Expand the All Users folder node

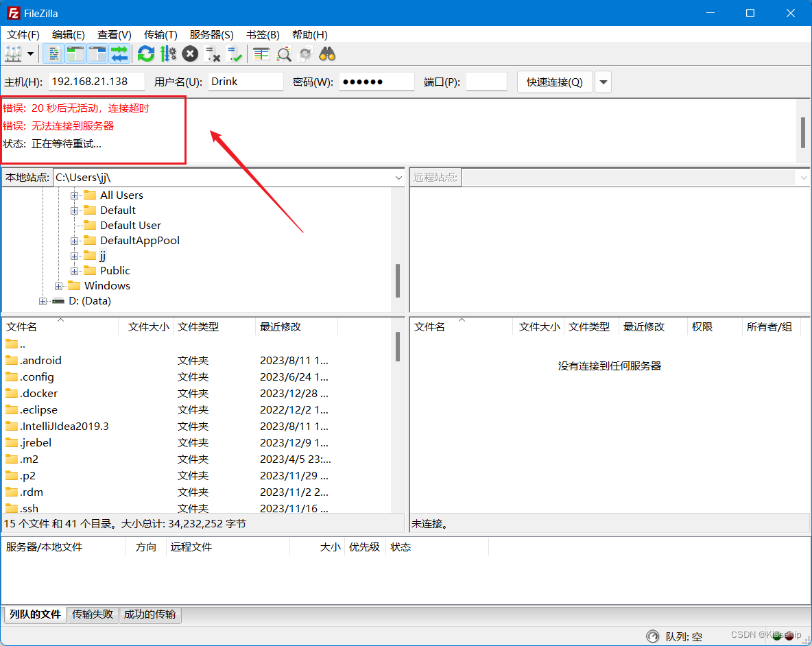tap(75, 195)
